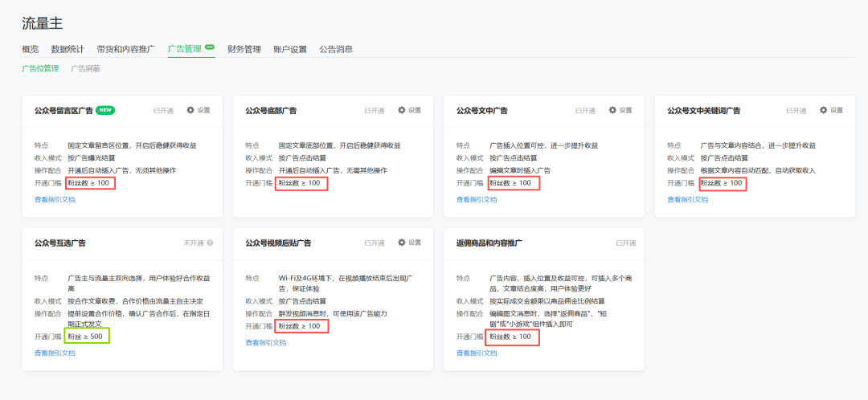The height and width of the screenshot is (400, 868).
Task: Select the 广告位管理 sub-tab
Action: (40, 69)
